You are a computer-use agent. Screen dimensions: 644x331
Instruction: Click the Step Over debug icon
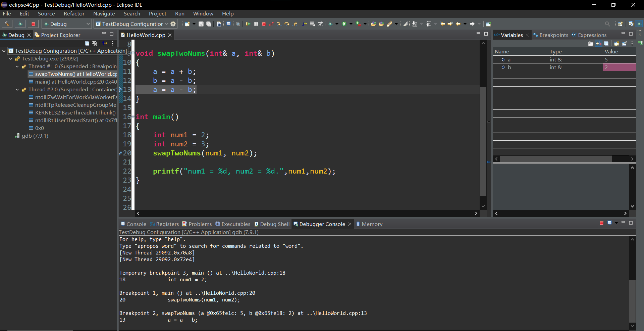click(287, 24)
